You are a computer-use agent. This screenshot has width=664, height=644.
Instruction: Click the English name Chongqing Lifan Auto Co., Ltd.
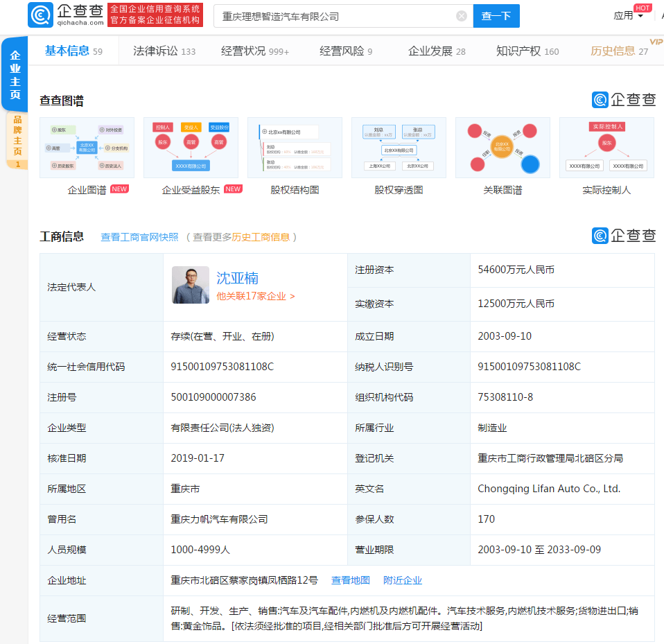point(549,489)
